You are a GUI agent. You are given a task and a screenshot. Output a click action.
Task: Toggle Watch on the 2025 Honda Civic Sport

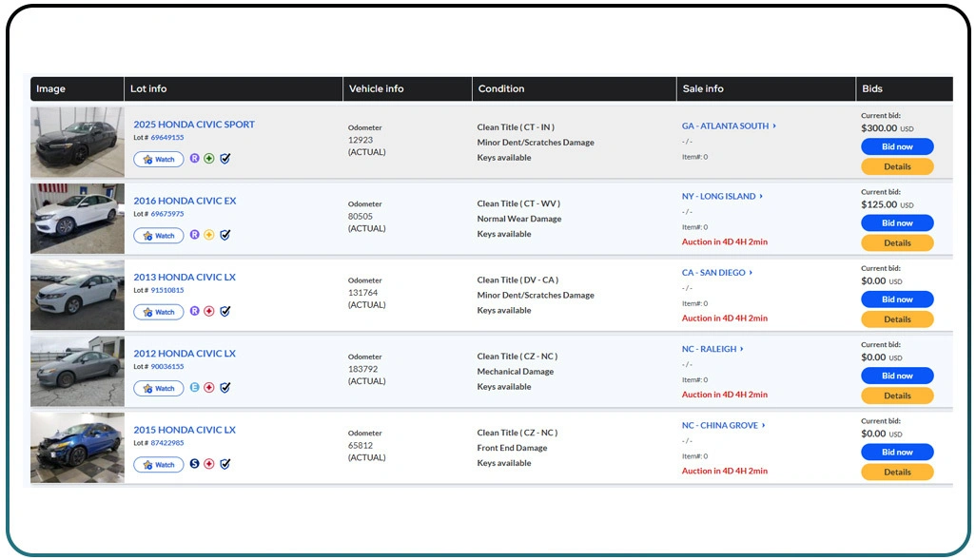[x=158, y=159]
